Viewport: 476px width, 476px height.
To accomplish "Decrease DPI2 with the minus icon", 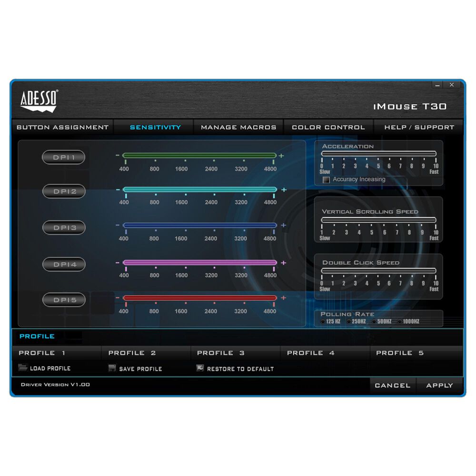I will (x=118, y=190).
